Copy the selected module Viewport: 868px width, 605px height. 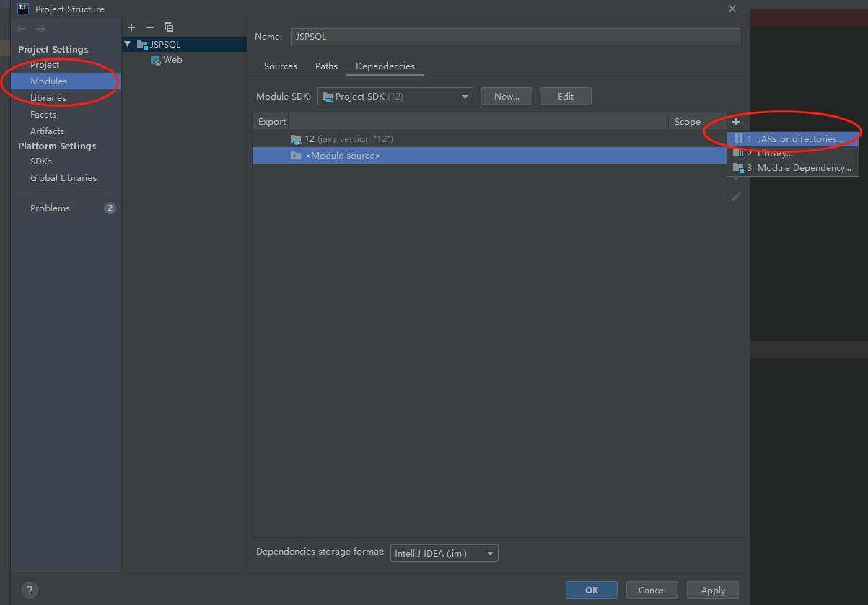click(169, 27)
